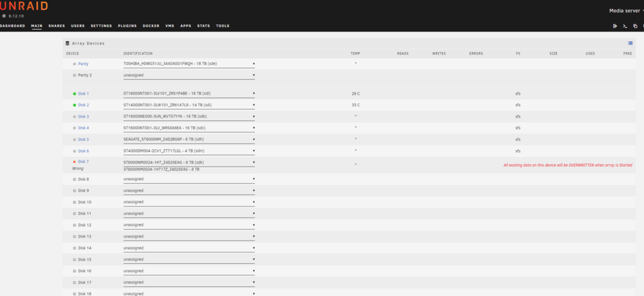Viewport: 644px width, 296px height.
Task: Open the Main tab
Action: click(x=37, y=26)
